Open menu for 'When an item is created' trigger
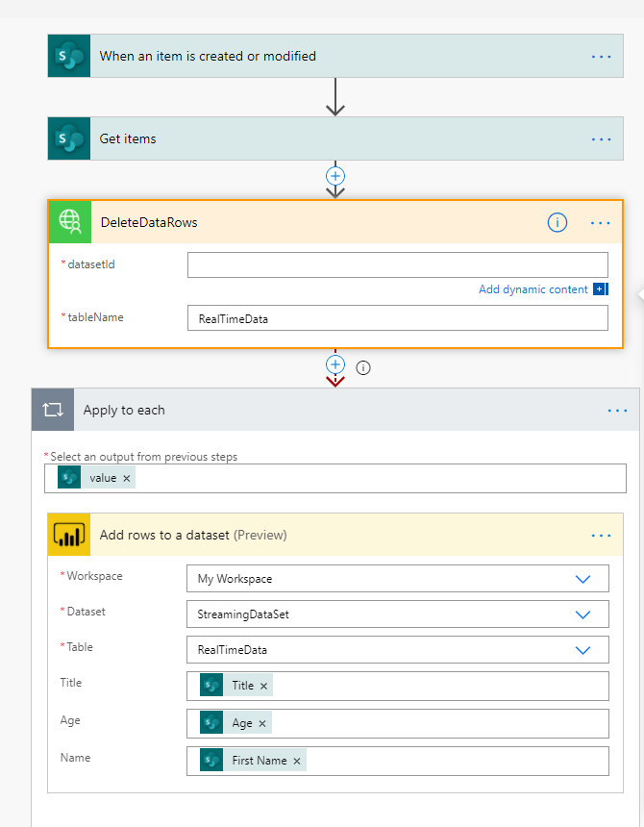The width and height of the screenshot is (644, 827). pyautogui.click(x=601, y=57)
